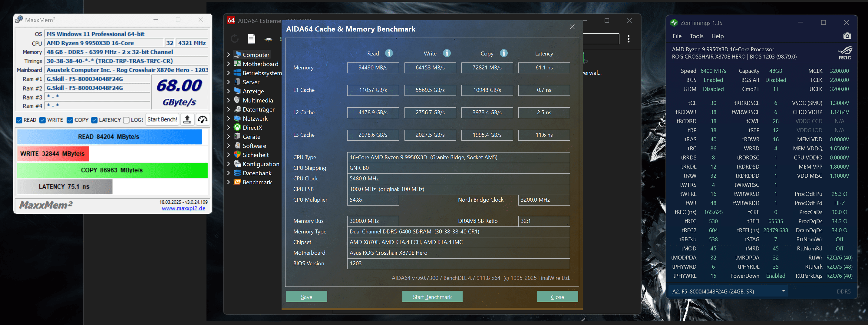868x325 pixels.
Task: Click the Memory Latency value 61.1 ns
Action: point(544,68)
